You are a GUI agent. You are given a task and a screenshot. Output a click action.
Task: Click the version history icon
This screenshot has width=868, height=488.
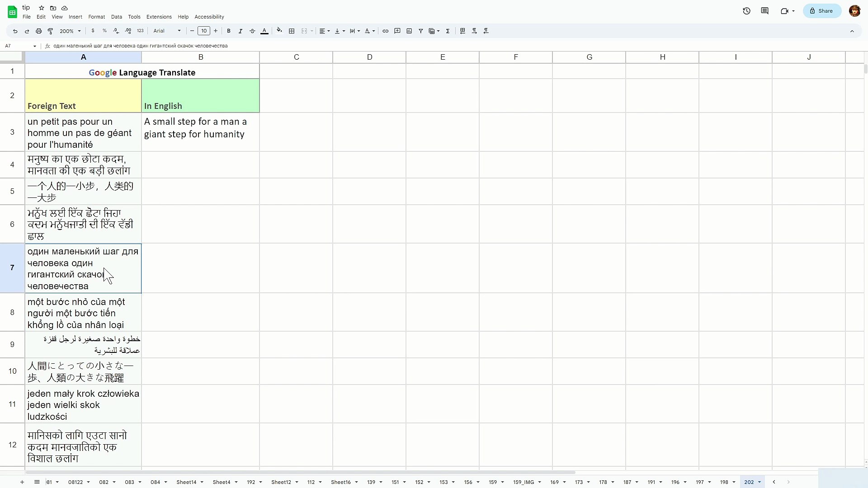tap(747, 11)
